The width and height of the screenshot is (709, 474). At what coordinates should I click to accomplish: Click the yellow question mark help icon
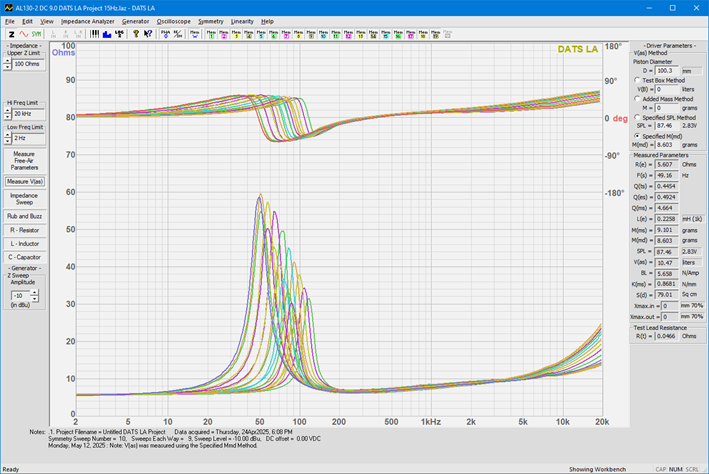pos(136,34)
